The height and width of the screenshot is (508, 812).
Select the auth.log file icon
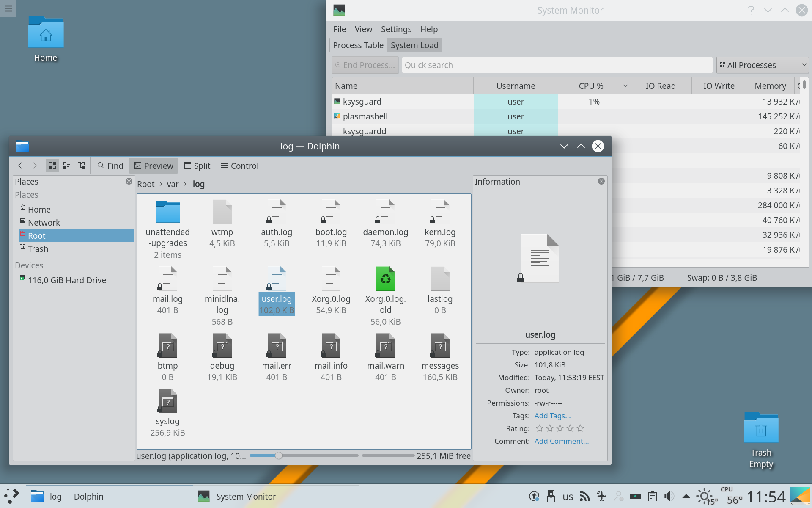click(x=277, y=212)
